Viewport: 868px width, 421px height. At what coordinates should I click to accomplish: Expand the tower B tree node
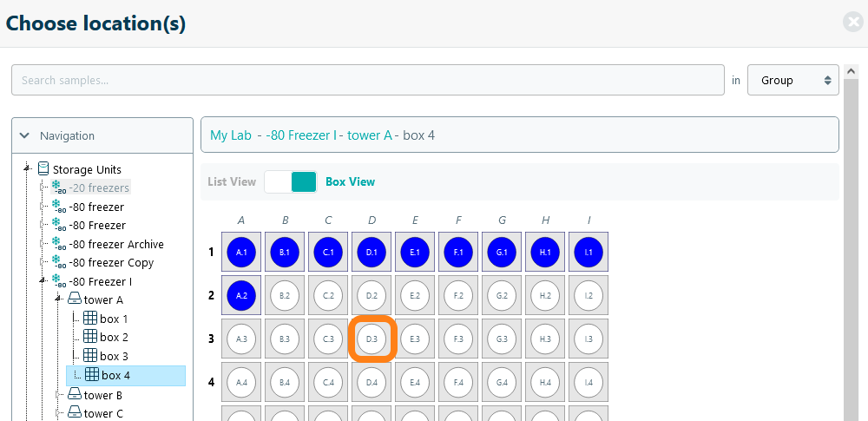58,395
